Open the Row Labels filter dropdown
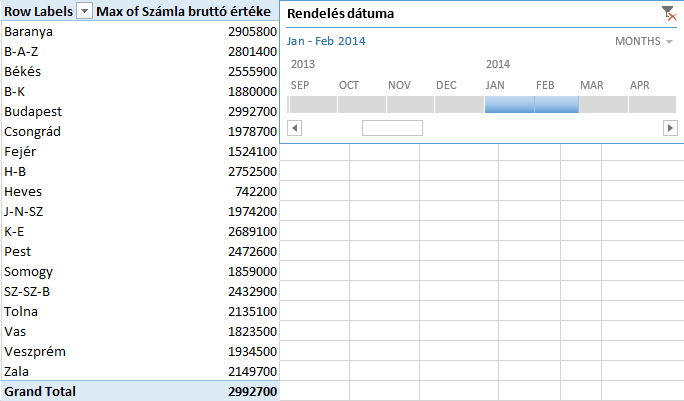The image size is (684, 401). pyautogui.click(x=85, y=11)
